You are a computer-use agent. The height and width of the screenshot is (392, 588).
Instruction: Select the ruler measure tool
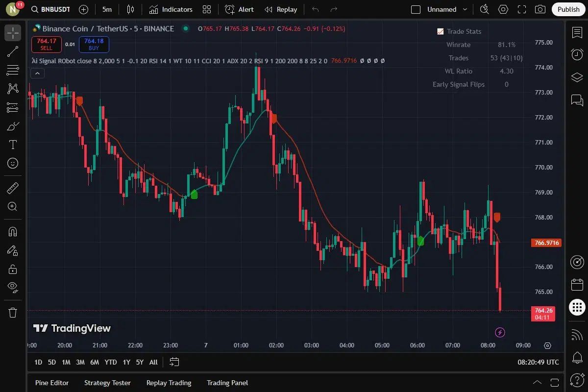[13, 188]
